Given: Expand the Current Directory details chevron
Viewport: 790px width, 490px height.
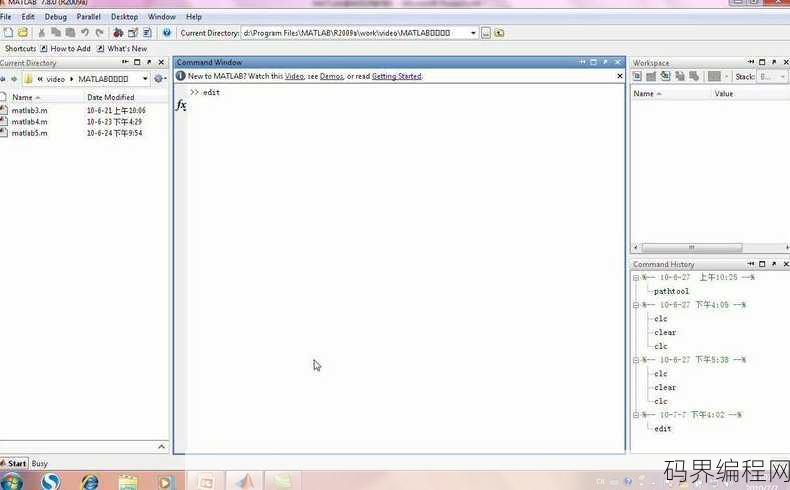Looking at the screenshot, I should tap(161, 446).
